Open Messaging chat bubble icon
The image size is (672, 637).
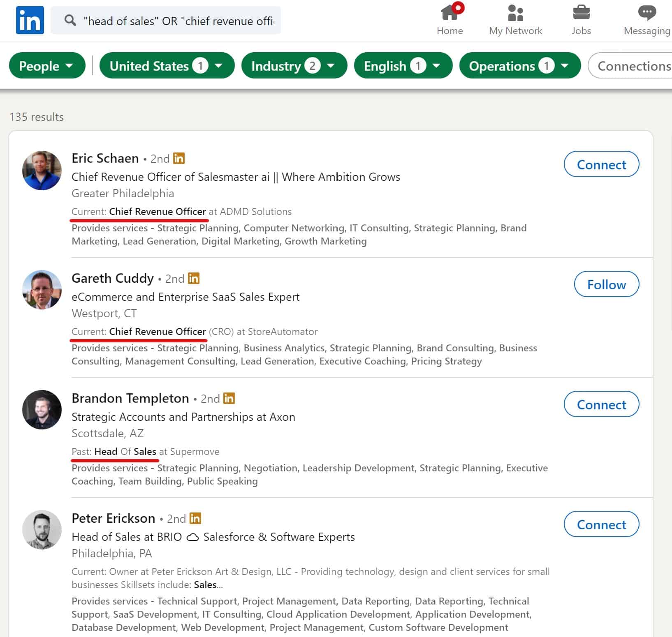pyautogui.click(x=647, y=13)
